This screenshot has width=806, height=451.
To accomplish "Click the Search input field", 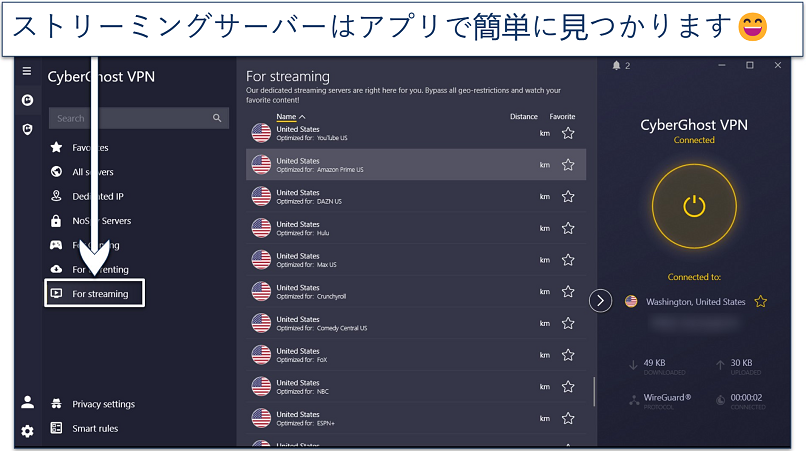I will point(130,118).
